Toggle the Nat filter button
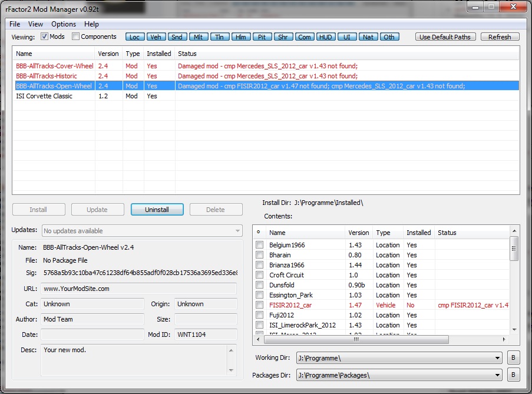The width and height of the screenshot is (532, 394). point(368,37)
